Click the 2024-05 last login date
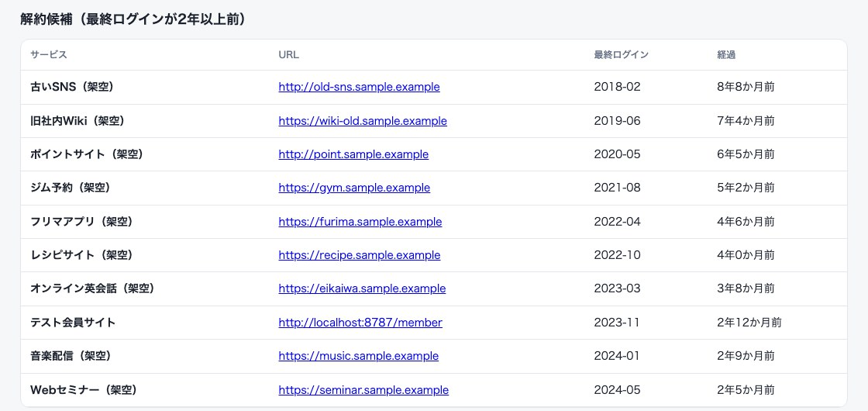 [x=617, y=390]
